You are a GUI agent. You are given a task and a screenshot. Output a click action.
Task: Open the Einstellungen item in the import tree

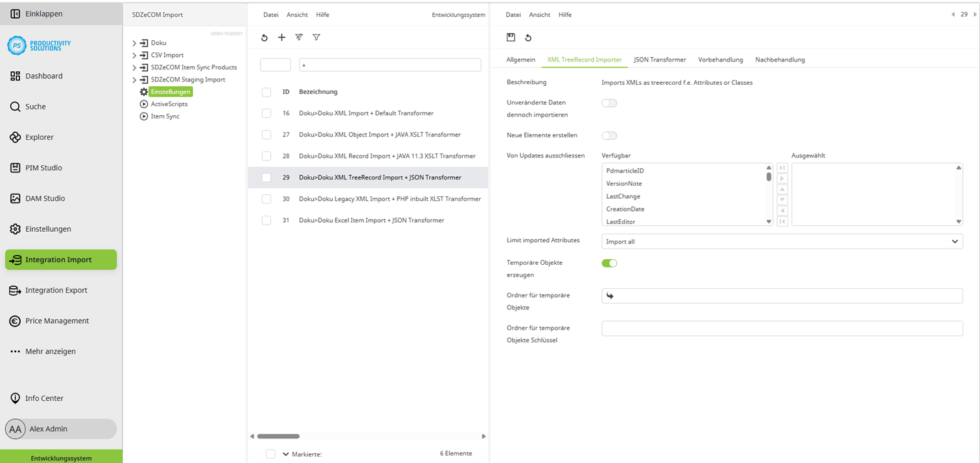[170, 91]
